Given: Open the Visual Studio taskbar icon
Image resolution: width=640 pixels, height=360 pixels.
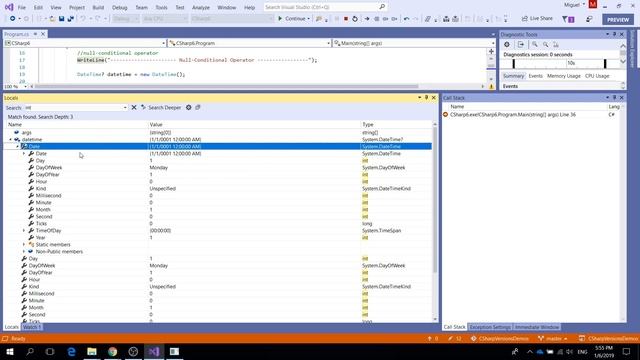Looking at the screenshot, I should (x=154, y=351).
